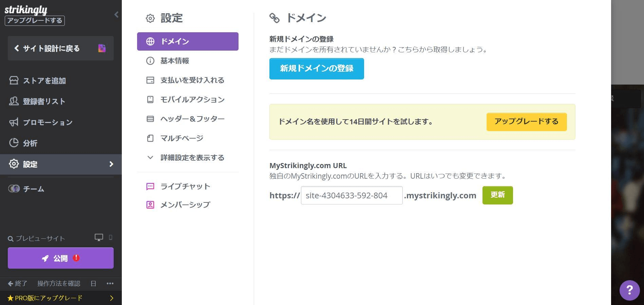Click 終了 to exit

[18, 283]
